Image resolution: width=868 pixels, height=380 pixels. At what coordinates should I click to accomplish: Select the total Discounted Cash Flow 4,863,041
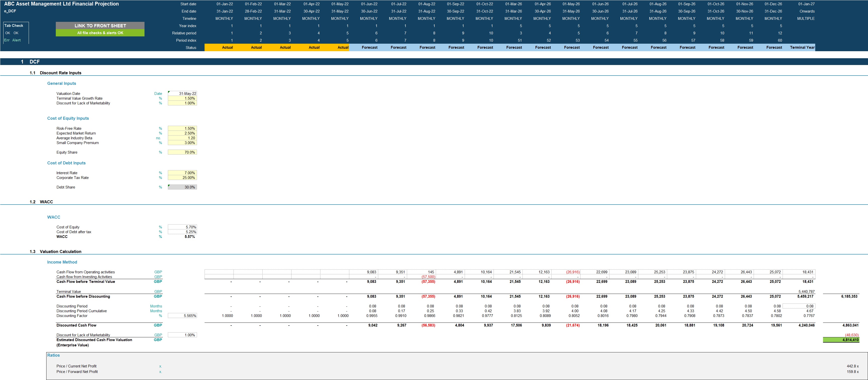pyautogui.click(x=850, y=325)
